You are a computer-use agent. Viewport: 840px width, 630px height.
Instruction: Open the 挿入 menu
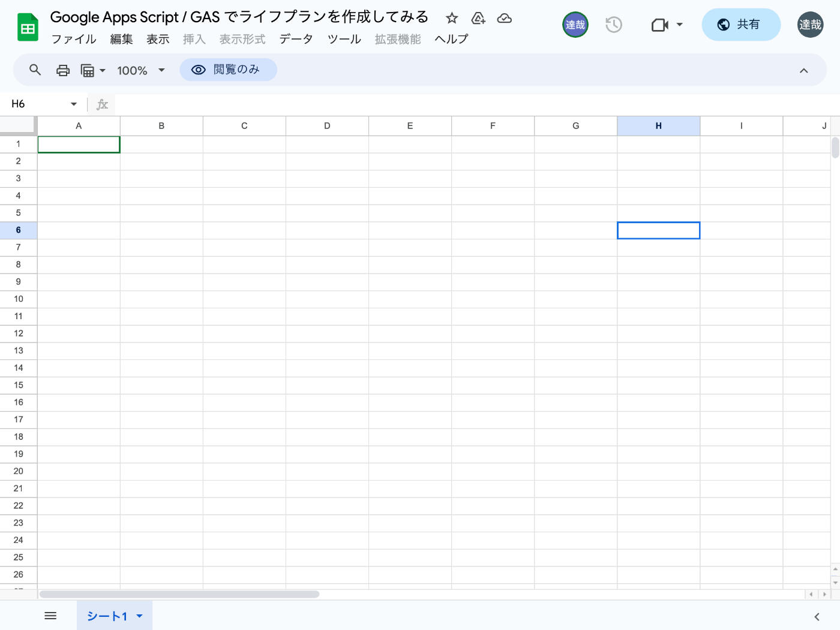click(194, 39)
